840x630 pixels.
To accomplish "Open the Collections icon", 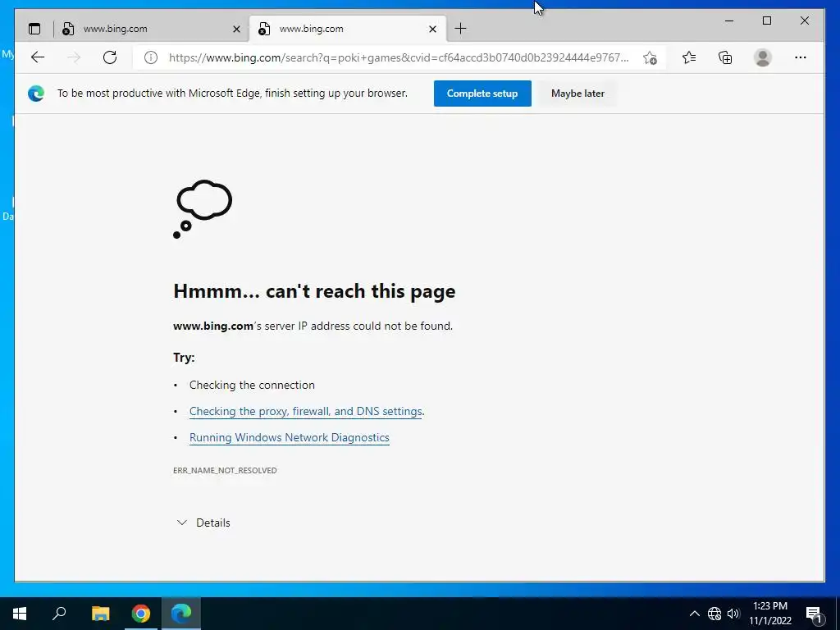I will (725, 57).
